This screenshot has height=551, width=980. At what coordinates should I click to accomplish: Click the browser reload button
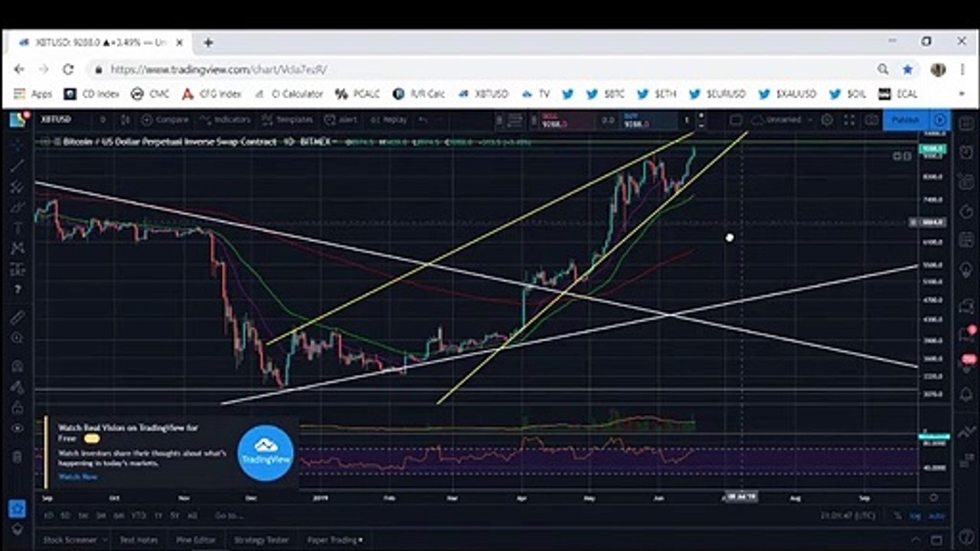(68, 69)
